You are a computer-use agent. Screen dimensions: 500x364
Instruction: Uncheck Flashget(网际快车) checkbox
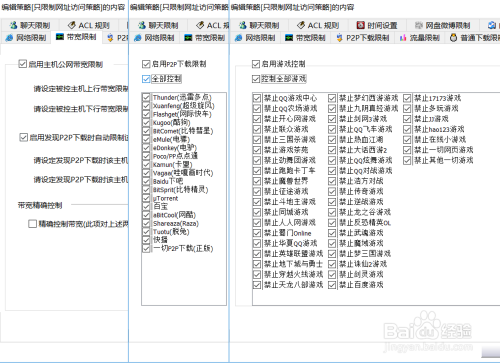coord(146,114)
